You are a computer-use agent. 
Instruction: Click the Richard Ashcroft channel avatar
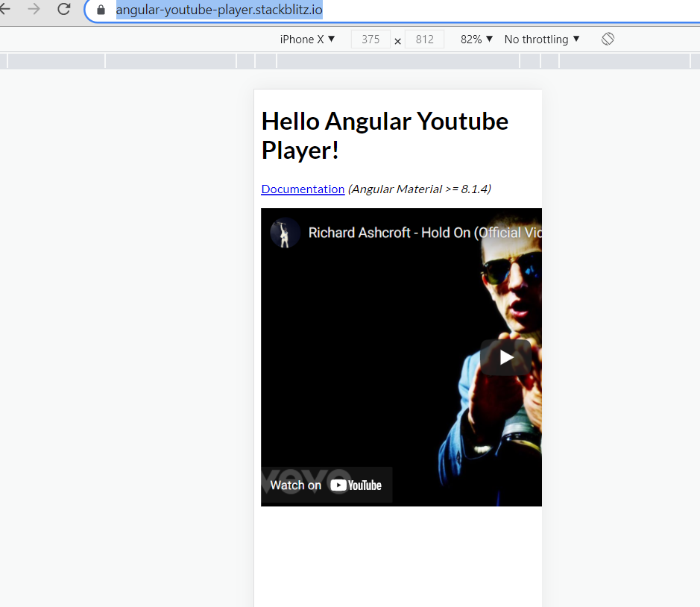click(284, 233)
